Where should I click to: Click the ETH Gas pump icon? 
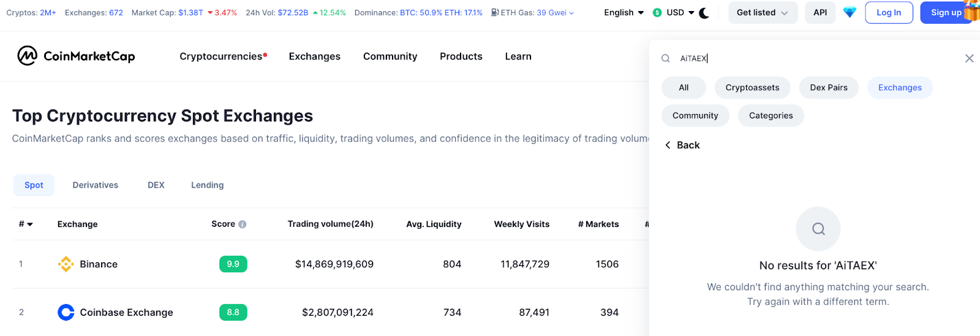pos(495,12)
